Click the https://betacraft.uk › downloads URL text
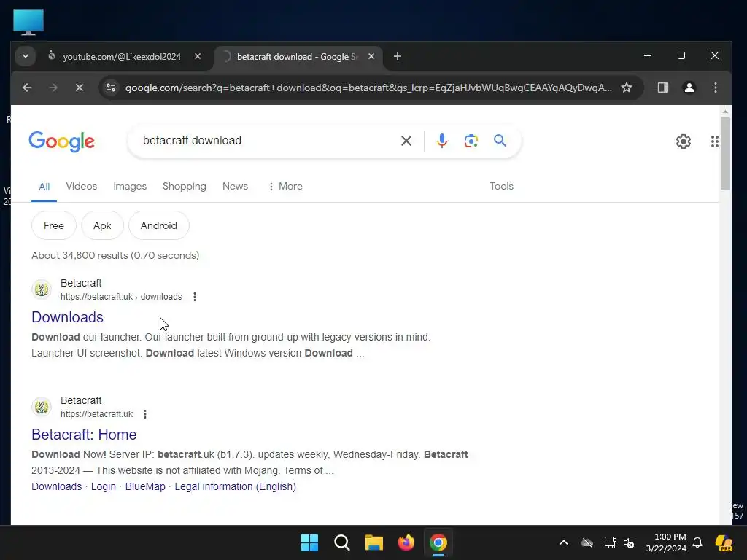Screen dimensions: 747x560 click(121, 297)
